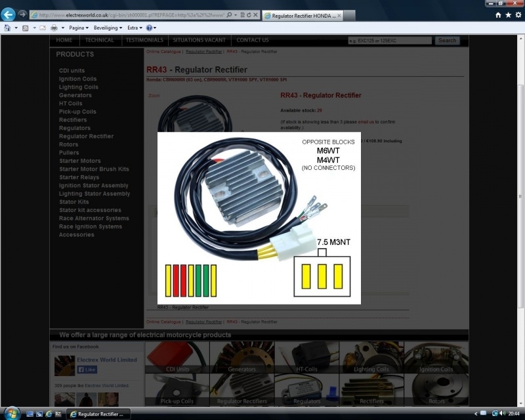Screen dimensions: 525x420
Task: Expand the Print icon dropdown arrow
Action: 62,28
